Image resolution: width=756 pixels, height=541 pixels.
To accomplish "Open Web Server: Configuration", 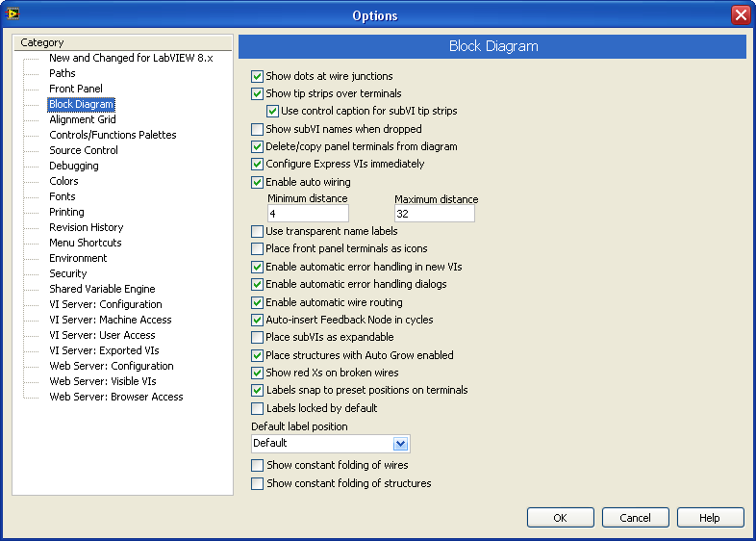I will [112, 367].
